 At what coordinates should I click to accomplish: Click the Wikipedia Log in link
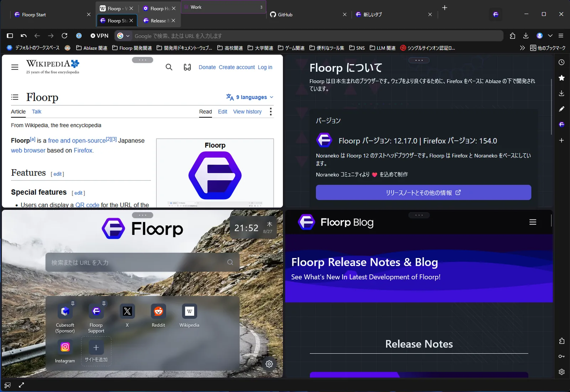point(265,67)
